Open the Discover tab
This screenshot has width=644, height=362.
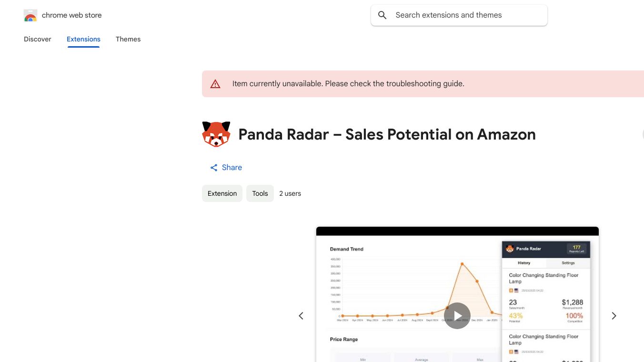pyautogui.click(x=38, y=39)
